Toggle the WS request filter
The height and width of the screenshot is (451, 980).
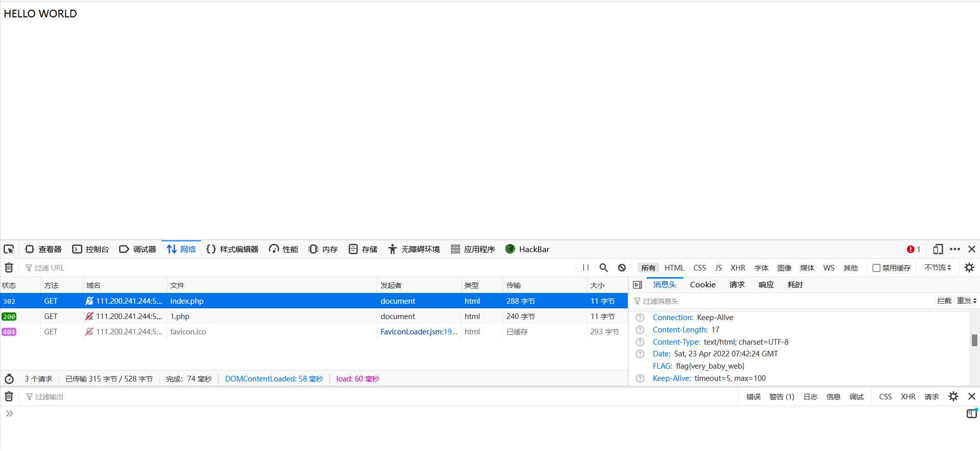(829, 268)
